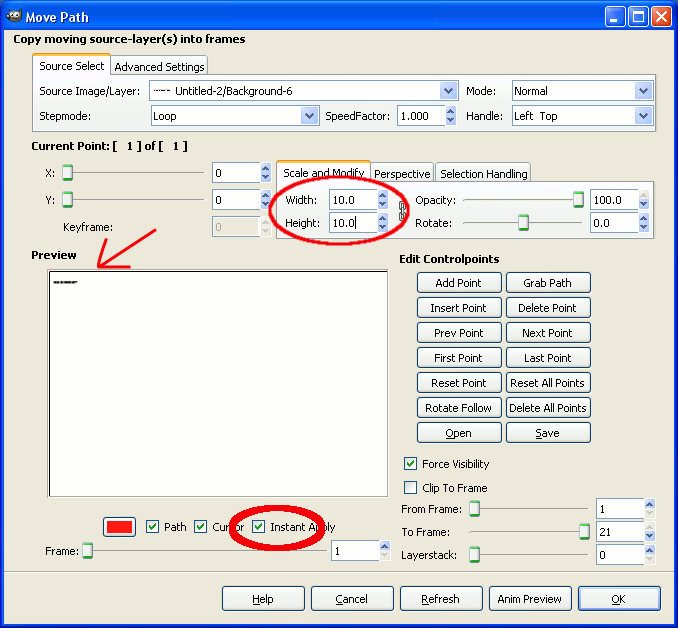The height and width of the screenshot is (628, 678).
Task: Click the Help button
Action: coord(263,599)
